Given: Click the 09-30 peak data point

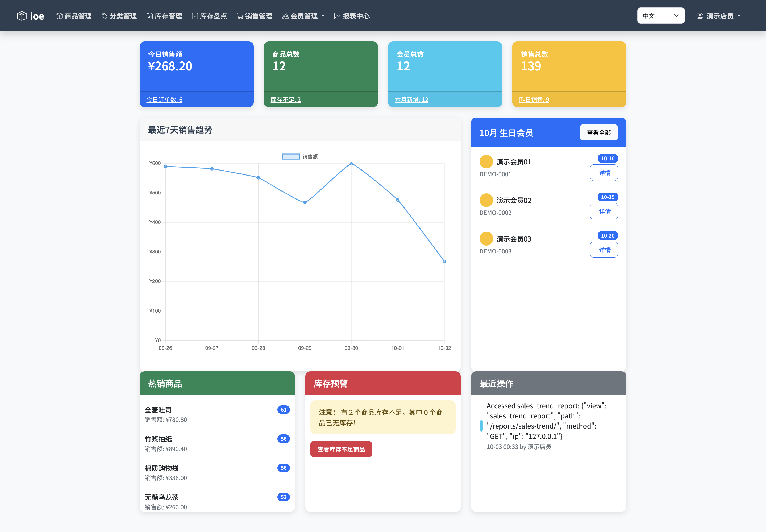Looking at the screenshot, I should pyautogui.click(x=351, y=164).
